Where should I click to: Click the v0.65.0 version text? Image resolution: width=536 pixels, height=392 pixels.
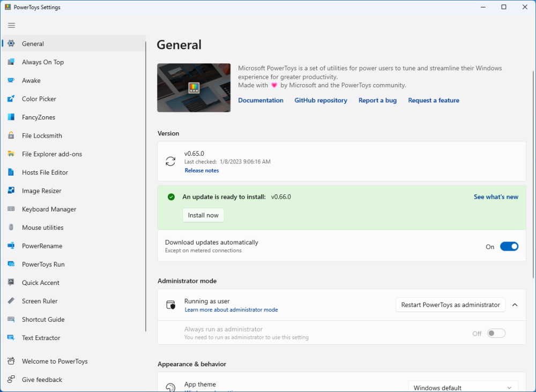pyautogui.click(x=194, y=153)
